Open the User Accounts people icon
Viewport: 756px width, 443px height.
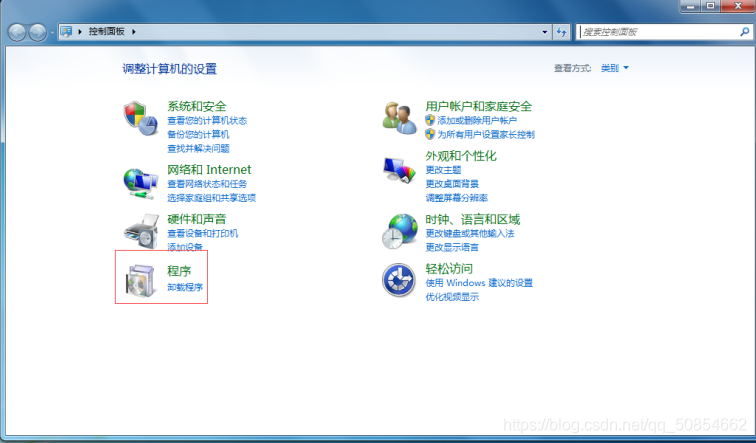coord(399,118)
